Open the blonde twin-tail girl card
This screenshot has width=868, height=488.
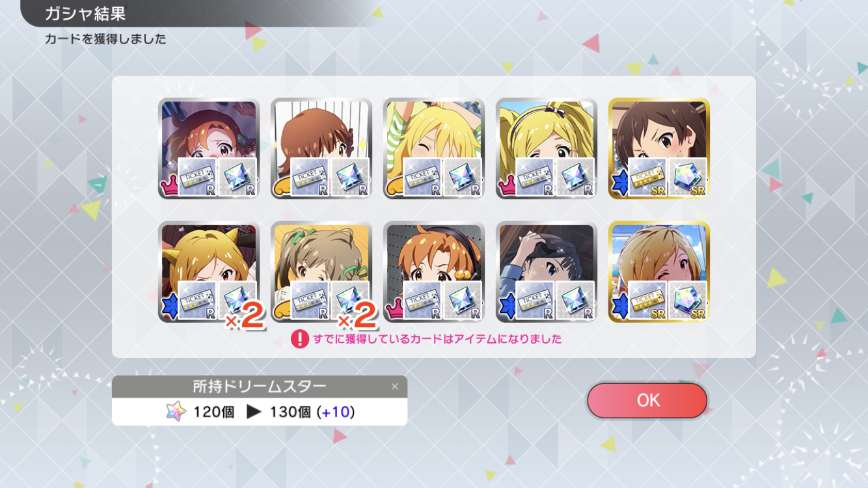coord(547,148)
